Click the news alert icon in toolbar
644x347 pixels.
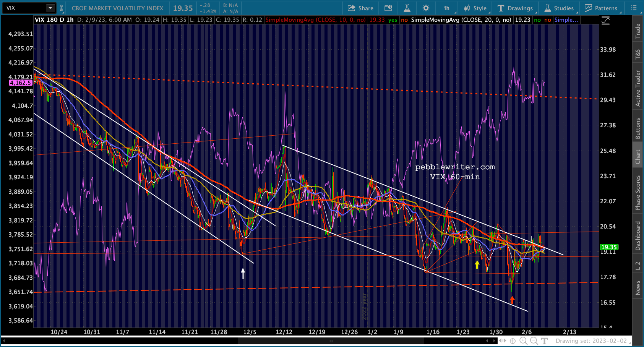click(x=388, y=8)
